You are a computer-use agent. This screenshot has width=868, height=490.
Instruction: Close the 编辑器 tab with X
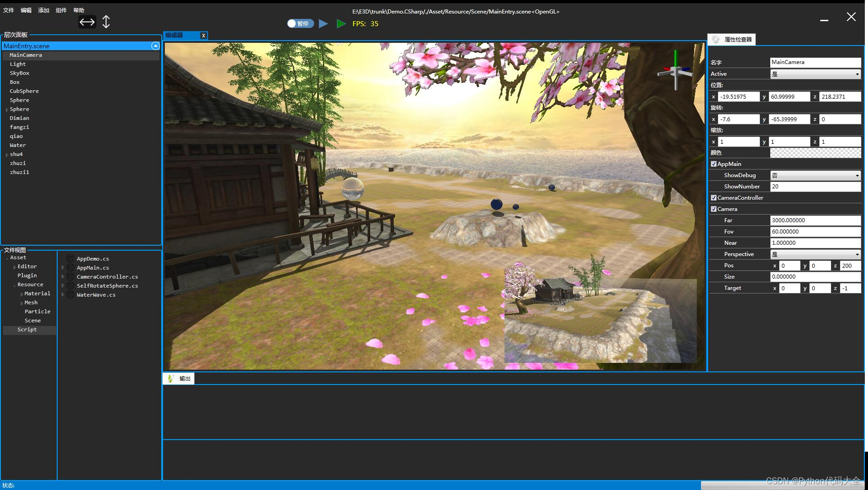click(204, 36)
